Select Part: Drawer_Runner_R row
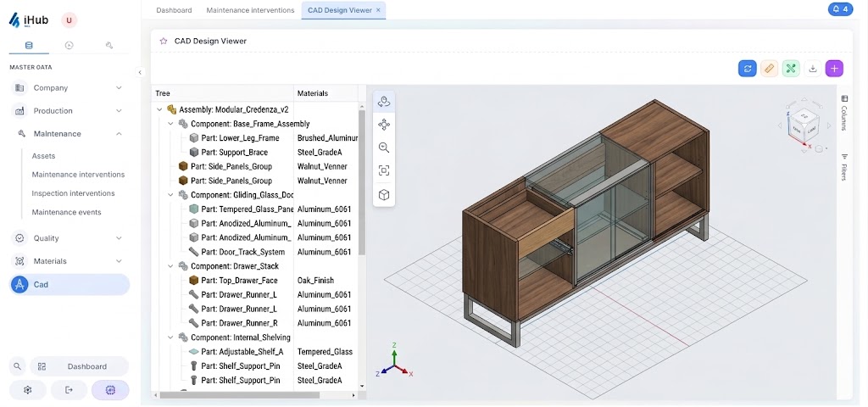868x407 pixels. click(x=254, y=323)
